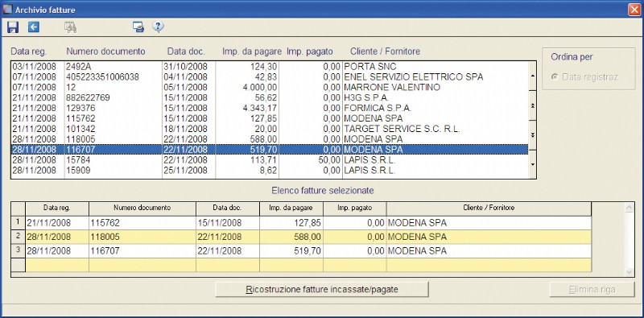Click the floppy disk save icon
The height and width of the screenshot is (318, 644).
tap(13, 27)
